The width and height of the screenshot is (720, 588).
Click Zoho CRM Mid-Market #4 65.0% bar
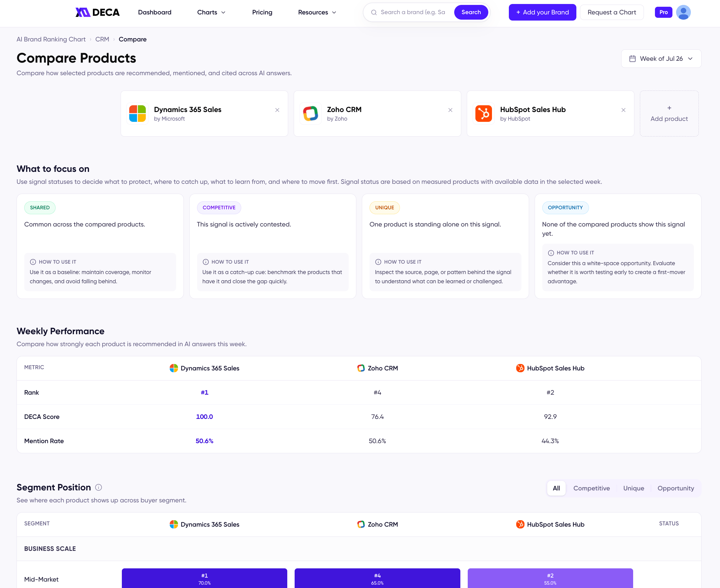tap(377, 578)
